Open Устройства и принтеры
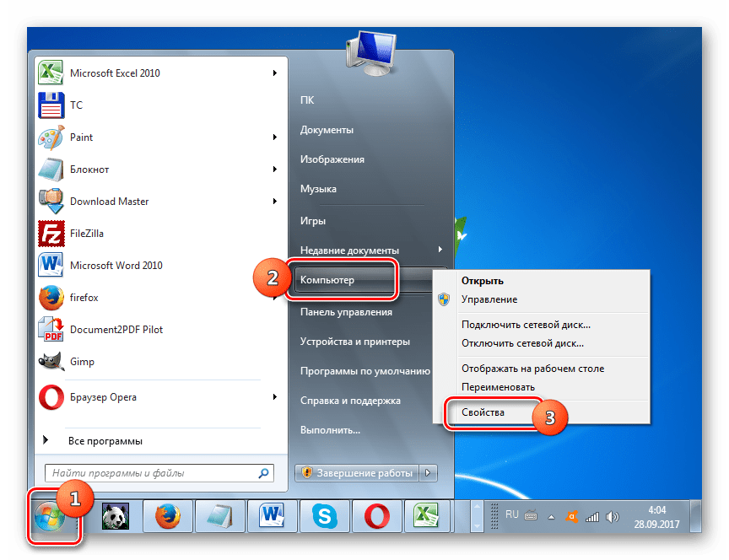Viewport: 729px width, 560px height. [354, 342]
